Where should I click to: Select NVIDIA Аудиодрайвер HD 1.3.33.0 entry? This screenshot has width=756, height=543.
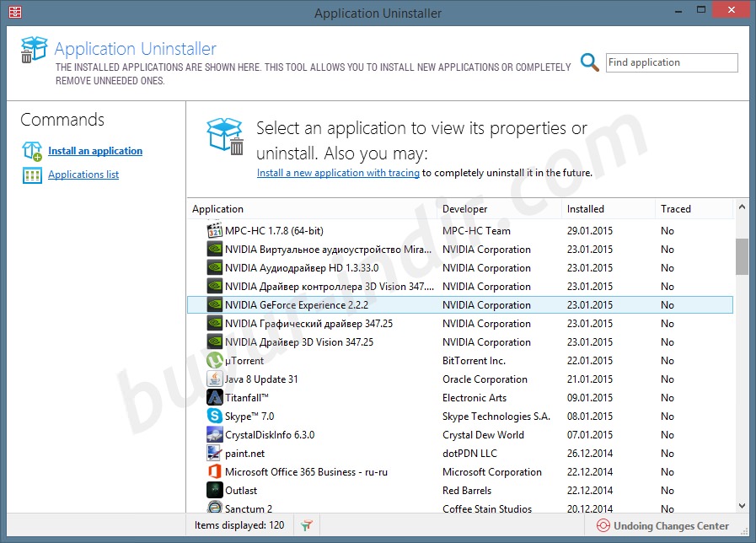460,267
